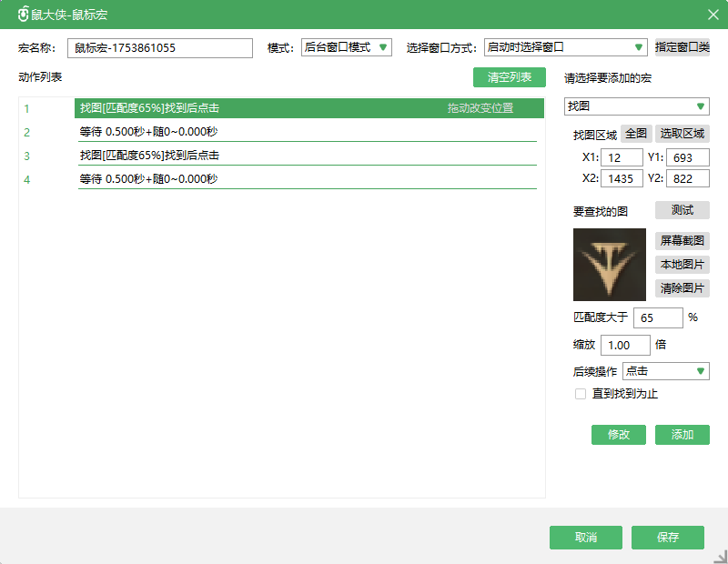728x564 pixels.
Task: Open the 模式 dropdown
Action: (346, 47)
